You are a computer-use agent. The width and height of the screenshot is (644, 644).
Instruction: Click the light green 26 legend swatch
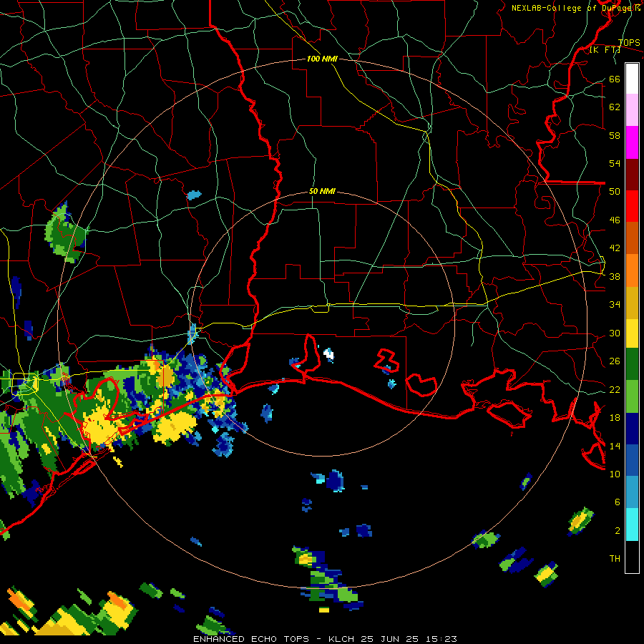632,396
